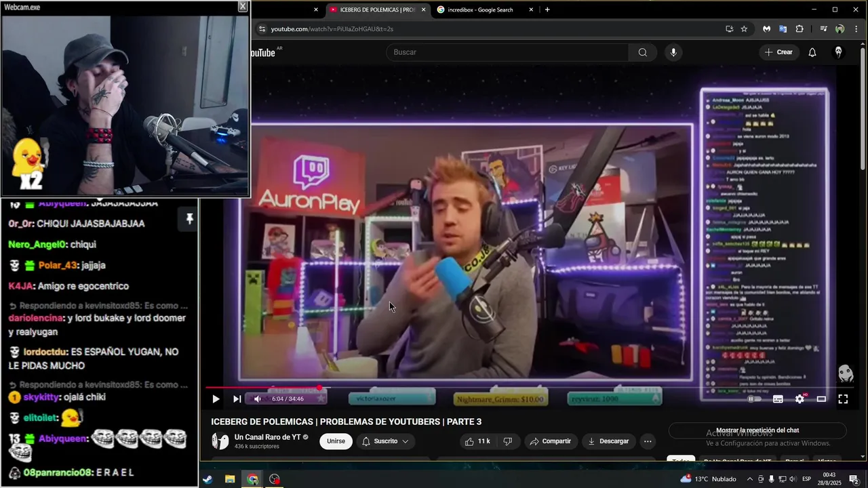Viewport: 868px width, 488px height.
Task: Enter fullscreen mode on video
Action: 843,399
